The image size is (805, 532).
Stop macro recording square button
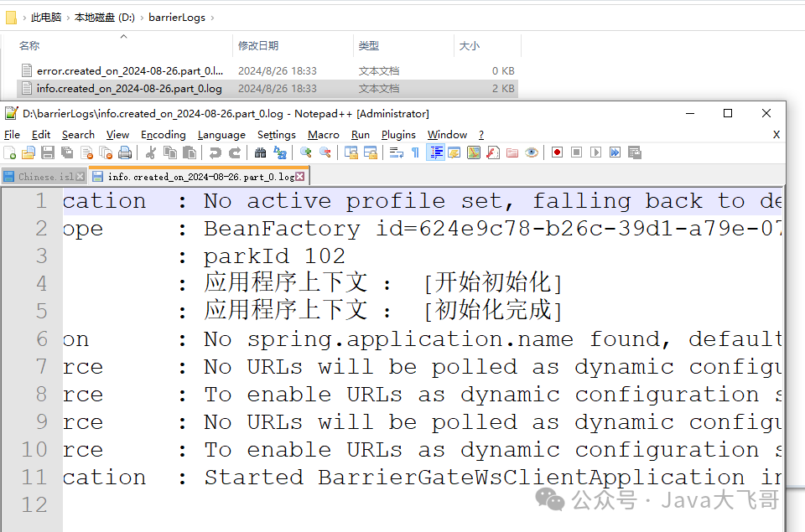click(577, 152)
